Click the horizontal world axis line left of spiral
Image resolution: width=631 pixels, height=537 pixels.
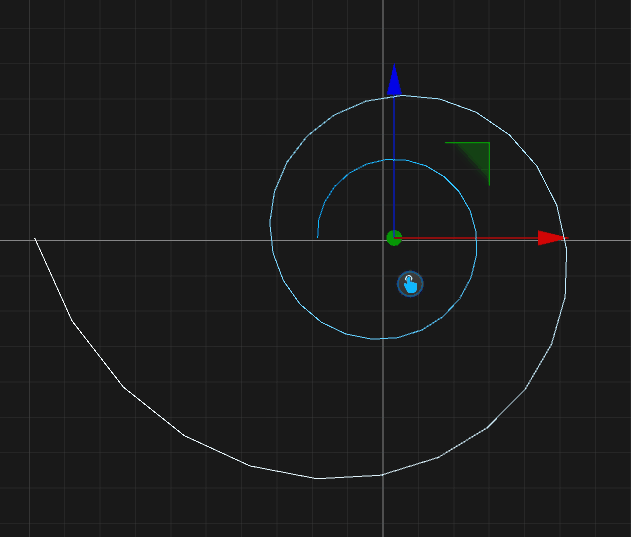(x=150, y=240)
